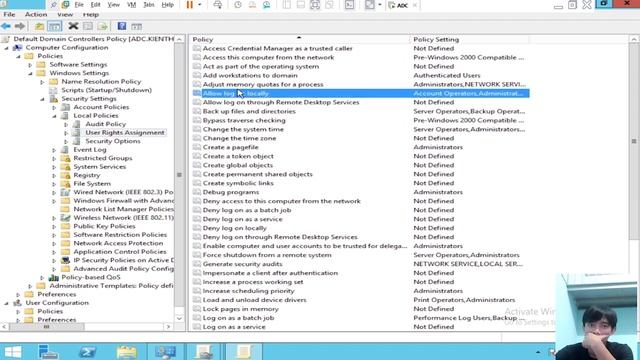Open the dropdown beside VMware stretch icon

pyautogui.click(x=380, y=5)
